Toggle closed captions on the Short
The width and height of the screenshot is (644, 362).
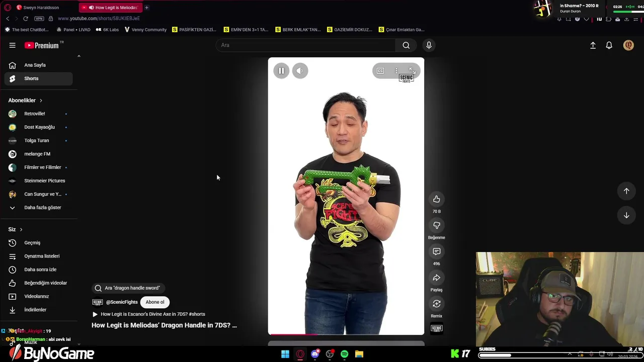pos(380,71)
